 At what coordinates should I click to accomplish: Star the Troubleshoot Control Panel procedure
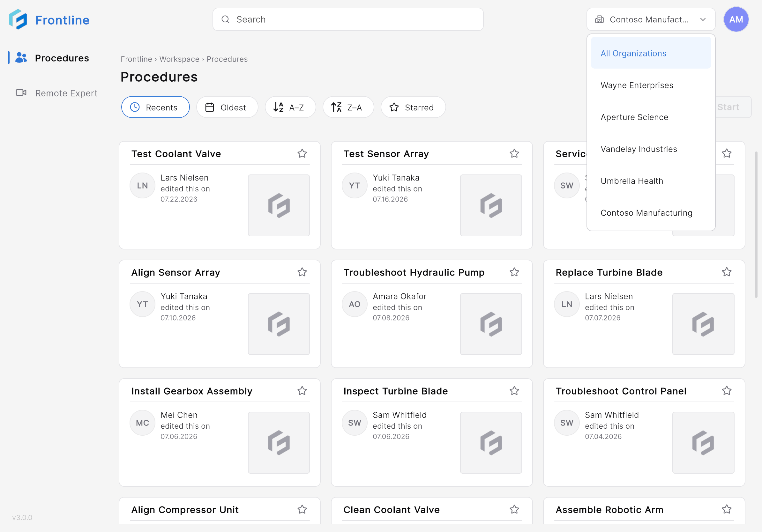coord(727,391)
